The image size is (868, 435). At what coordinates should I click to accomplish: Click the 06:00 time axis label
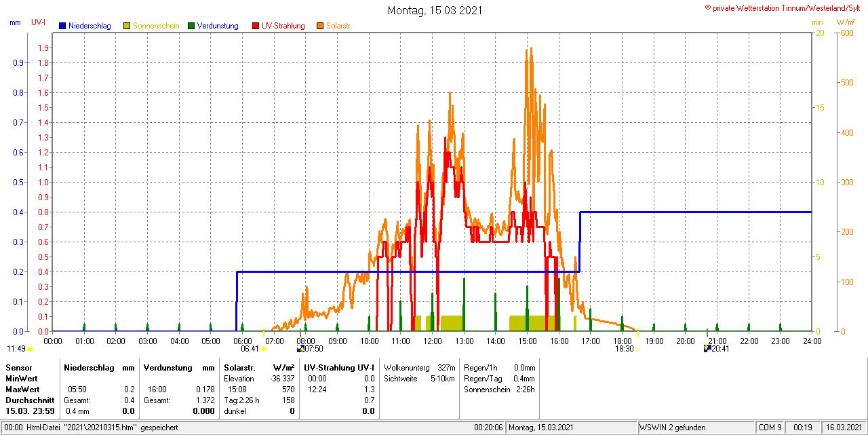243,341
